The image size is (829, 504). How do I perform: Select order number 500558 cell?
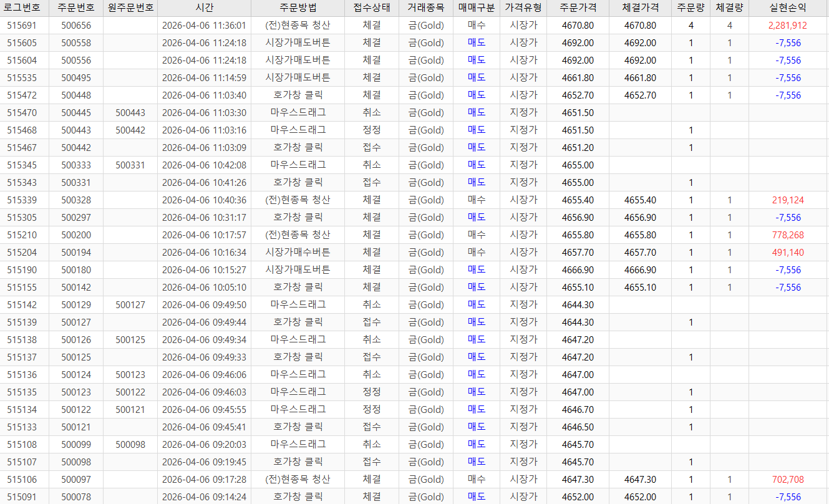76,43
